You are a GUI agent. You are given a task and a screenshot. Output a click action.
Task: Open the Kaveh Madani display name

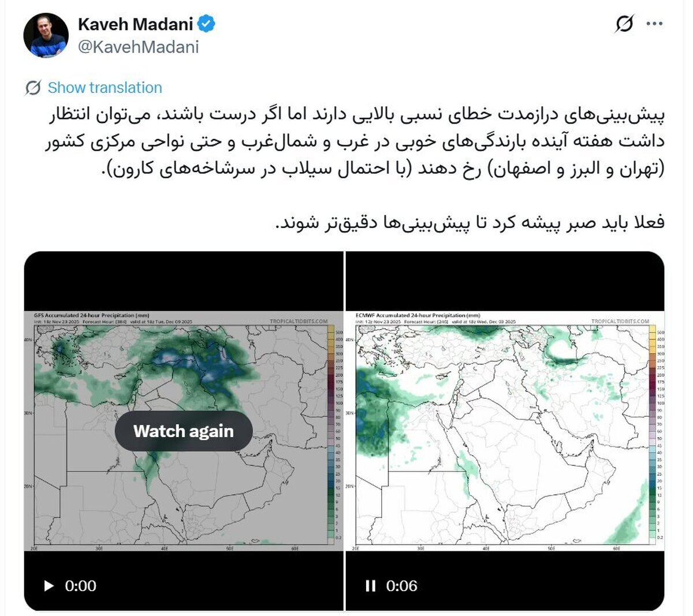135,24
